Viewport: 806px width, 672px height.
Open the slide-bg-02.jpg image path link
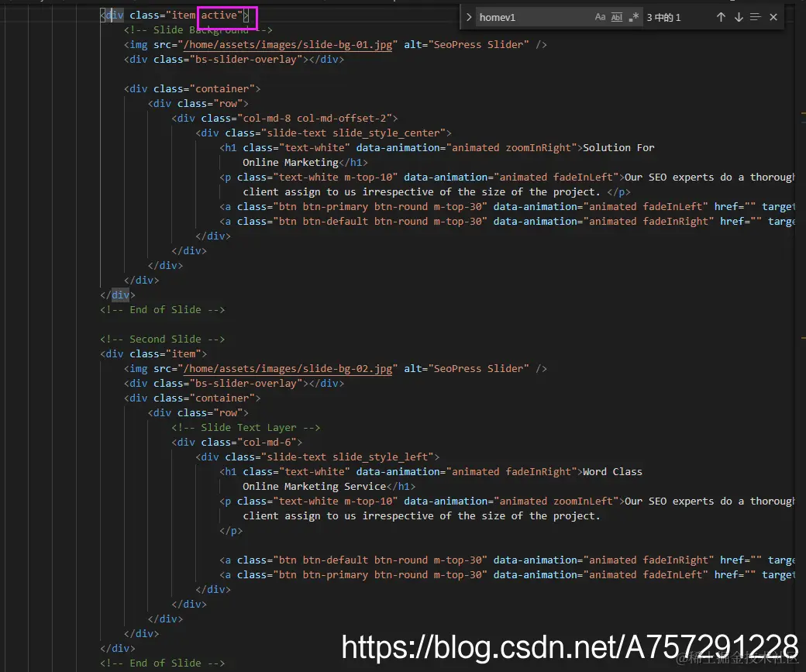tap(288, 369)
